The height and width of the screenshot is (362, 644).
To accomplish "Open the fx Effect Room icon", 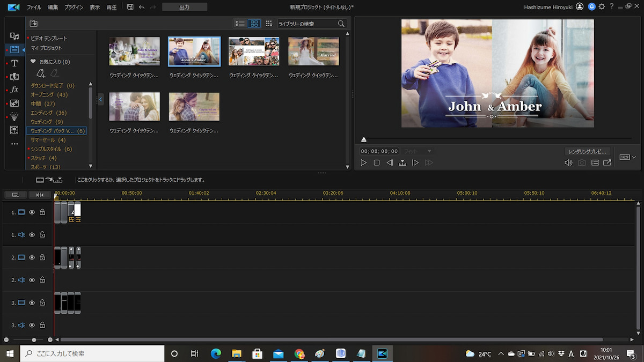I will (x=14, y=90).
